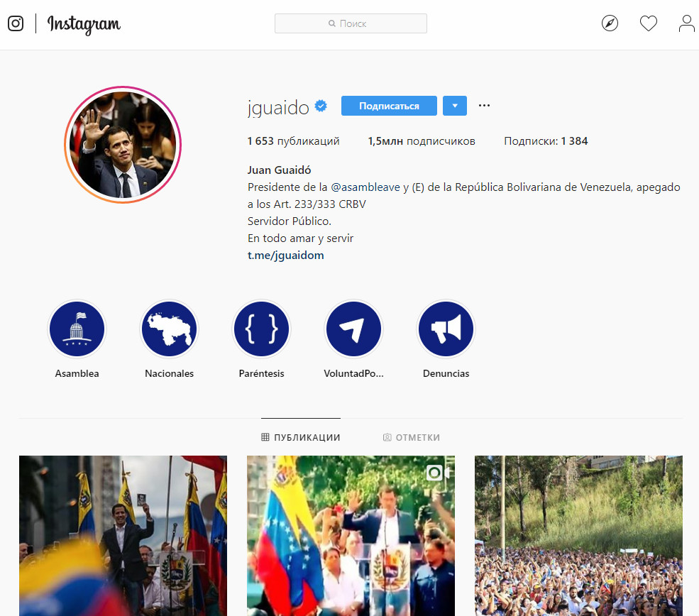Click the Instagram camera logo icon
Screen dimensions: 699x616
[x=16, y=23]
